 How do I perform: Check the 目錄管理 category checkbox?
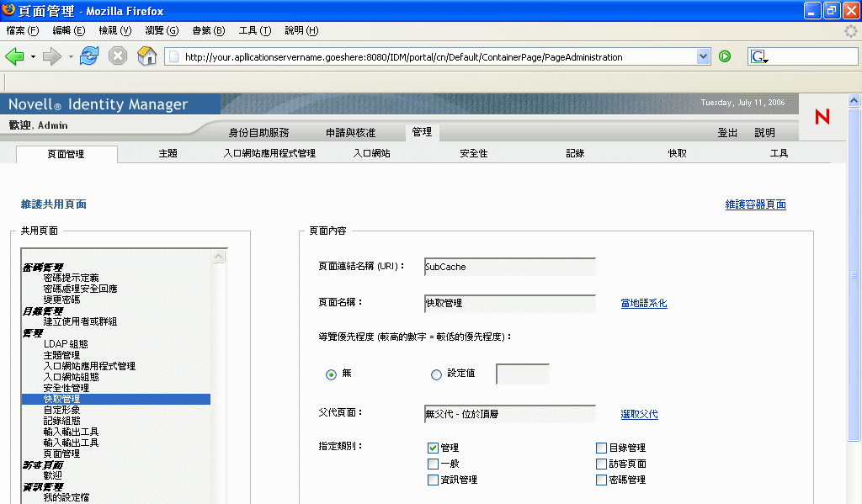coord(601,448)
